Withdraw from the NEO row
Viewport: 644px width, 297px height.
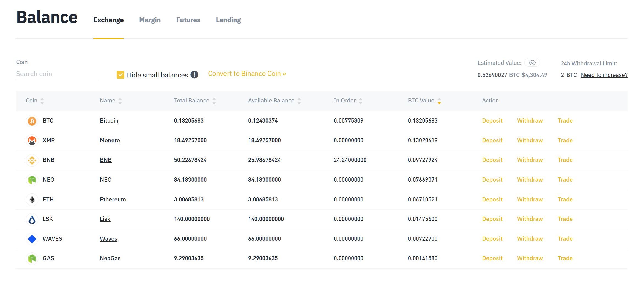tap(530, 180)
